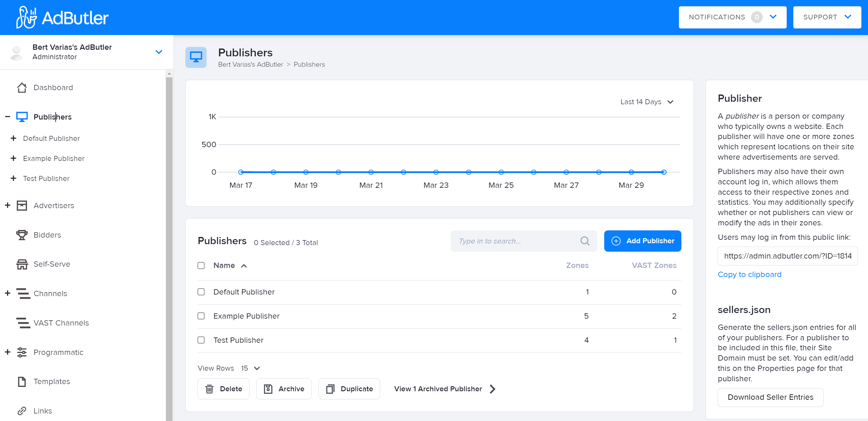This screenshot has height=421, width=868.
Task: Expand the Advertisers tree section
Action: pyautogui.click(x=8, y=205)
